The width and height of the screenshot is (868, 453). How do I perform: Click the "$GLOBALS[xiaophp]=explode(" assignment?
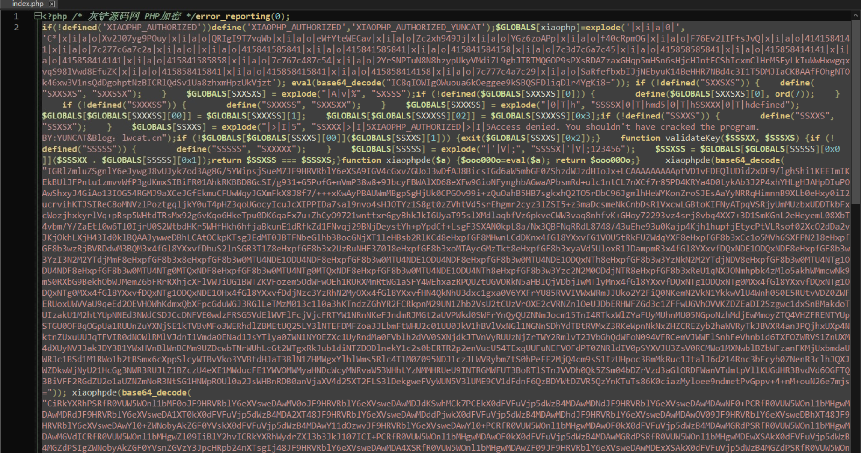pyautogui.click(x=561, y=28)
